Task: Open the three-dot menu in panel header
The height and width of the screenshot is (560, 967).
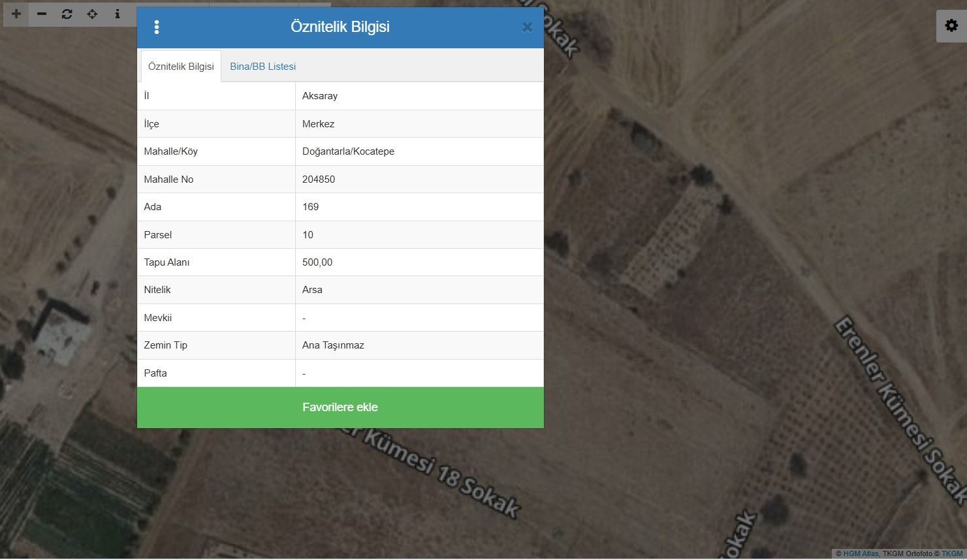Action: (x=156, y=27)
